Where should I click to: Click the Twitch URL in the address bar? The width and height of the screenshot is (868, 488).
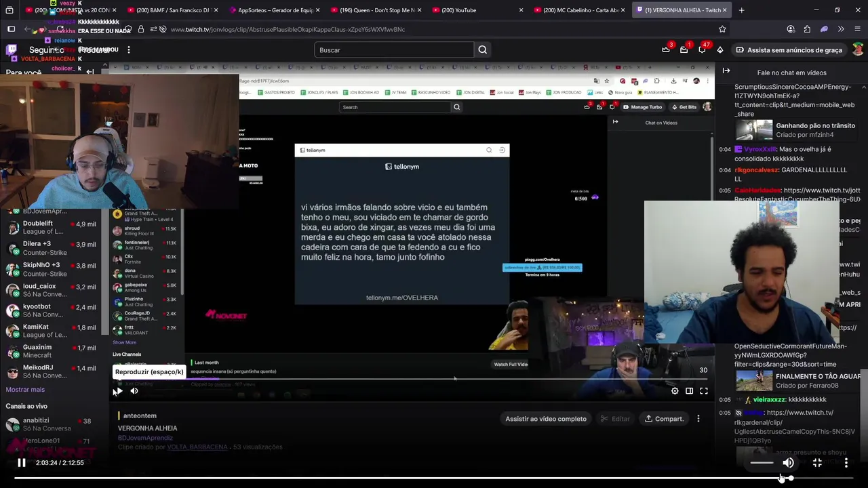pyautogui.click(x=288, y=30)
